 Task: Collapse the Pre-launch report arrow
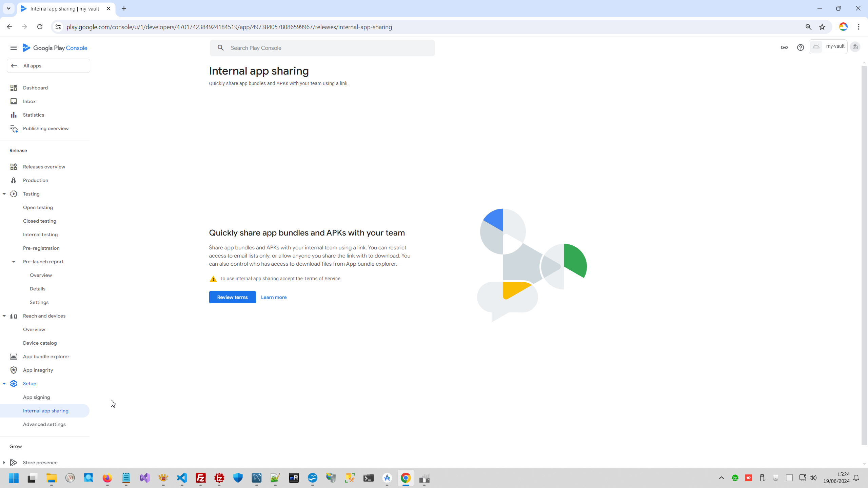tap(14, 262)
